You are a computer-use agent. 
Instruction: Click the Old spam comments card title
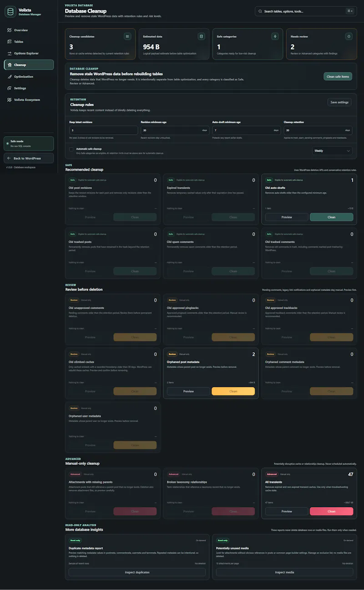tap(180, 242)
